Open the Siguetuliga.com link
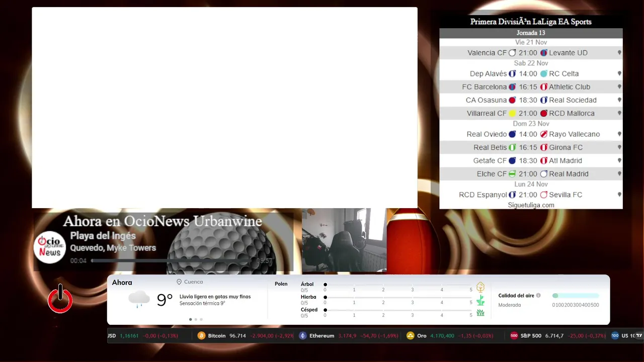Viewport: 644px width, 362px height. [531, 205]
